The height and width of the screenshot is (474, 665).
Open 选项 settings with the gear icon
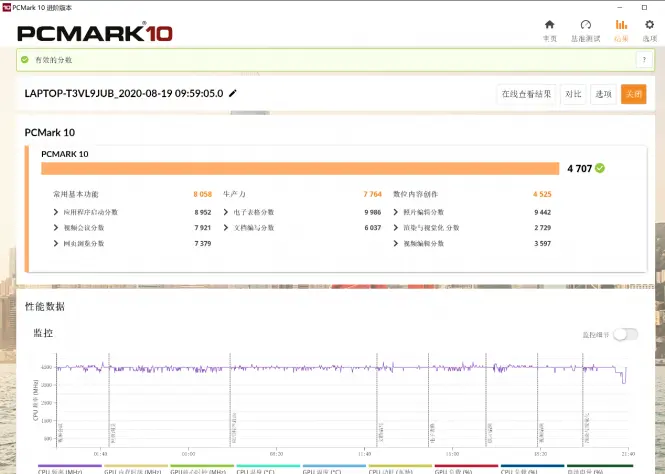click(649, 31)
